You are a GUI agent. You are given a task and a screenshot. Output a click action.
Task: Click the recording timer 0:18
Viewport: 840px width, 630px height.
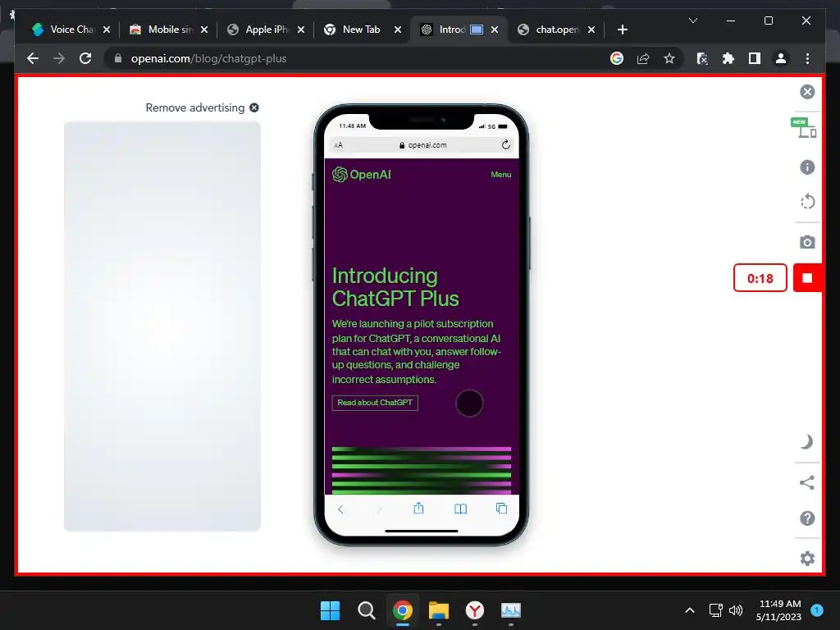(x=760, y=278)
